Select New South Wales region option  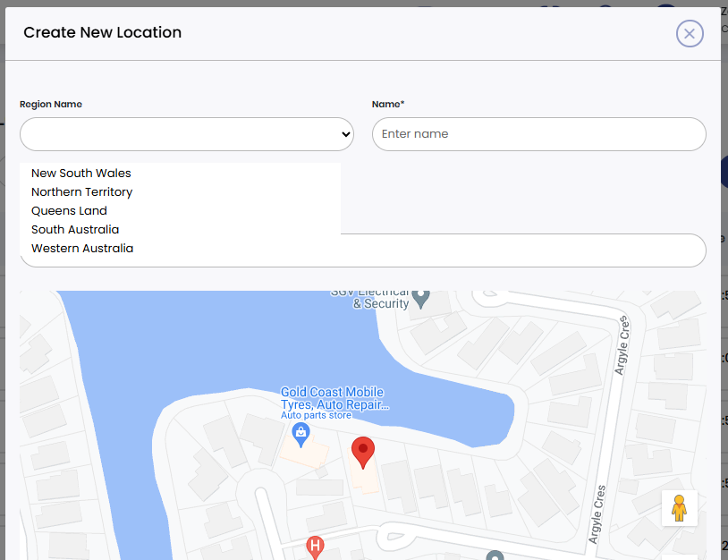pos(80,173)
